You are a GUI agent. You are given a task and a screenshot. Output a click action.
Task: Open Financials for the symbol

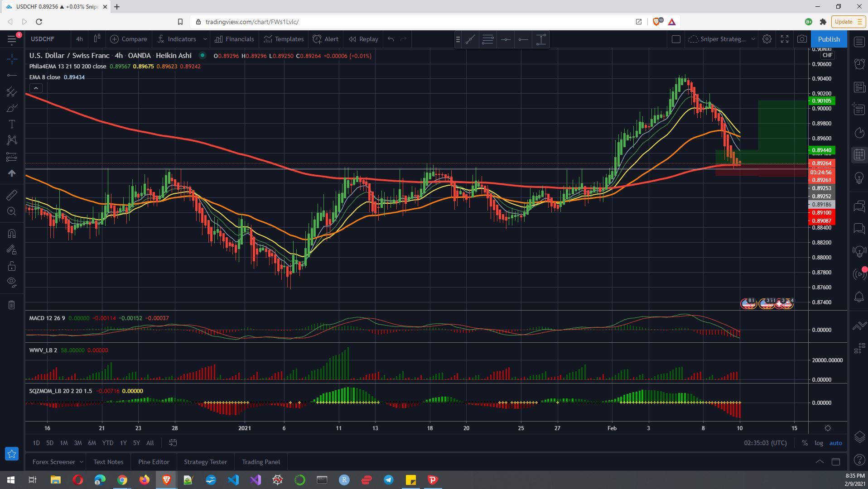[235, 39]
